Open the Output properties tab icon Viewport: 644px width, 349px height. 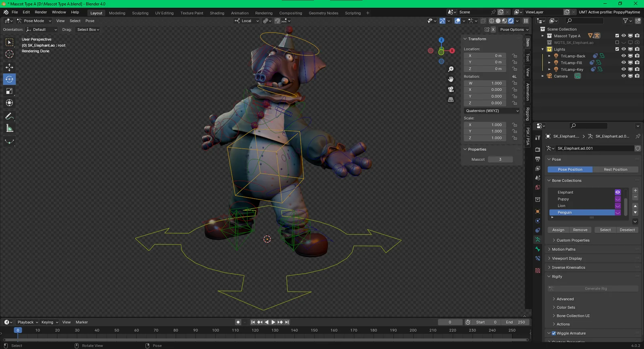538,159
